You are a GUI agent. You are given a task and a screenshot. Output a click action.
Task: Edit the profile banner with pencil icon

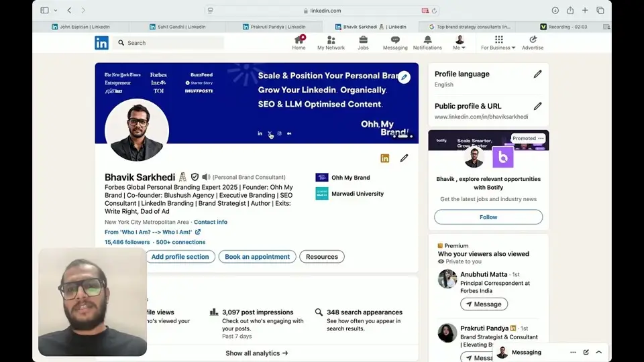pyautogui.click(x=404, y=77)
